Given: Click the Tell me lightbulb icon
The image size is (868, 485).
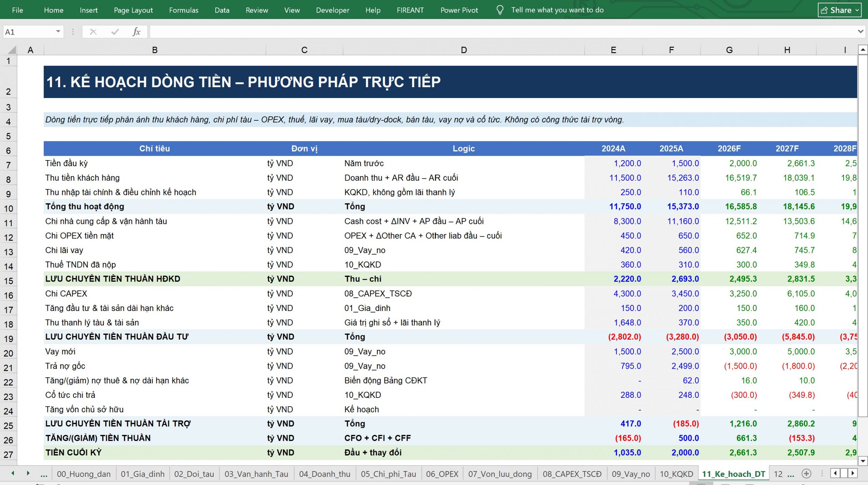Looking at the screenshot, I should pos(500,10).
